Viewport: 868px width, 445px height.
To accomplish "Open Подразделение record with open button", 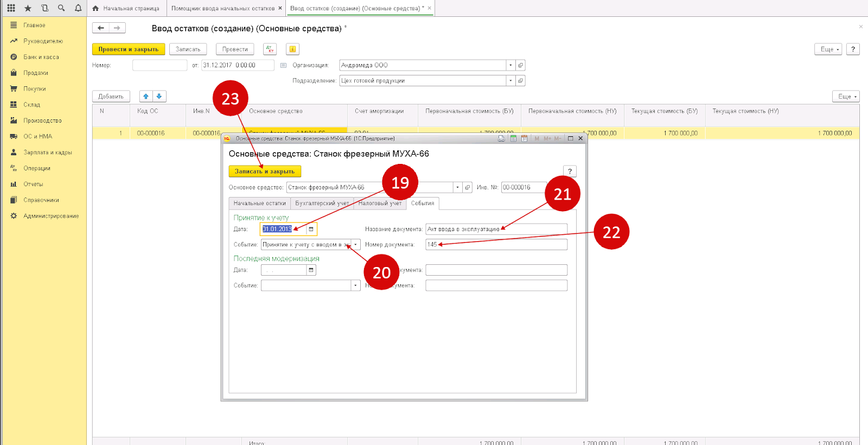I will click(x=520, y=80).
